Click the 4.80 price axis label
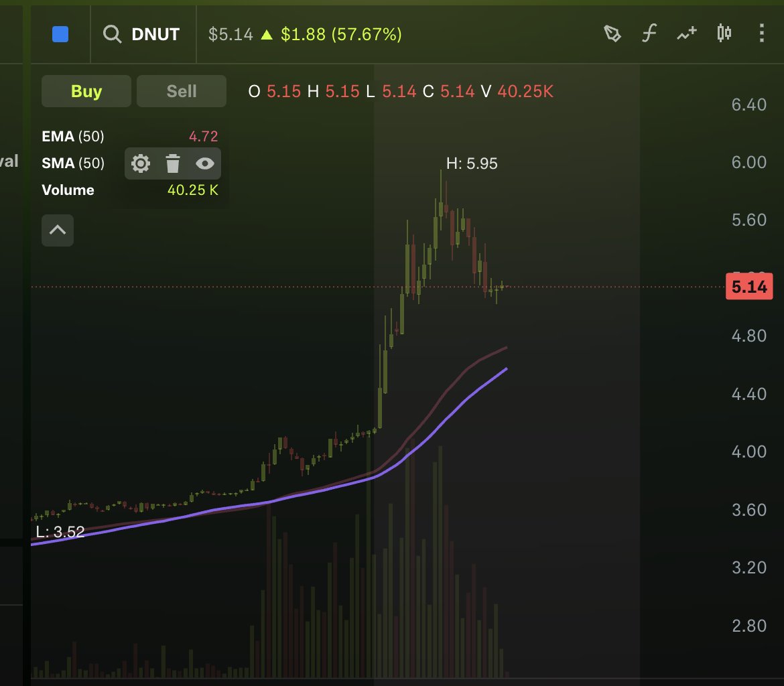The width and height of the screenshot is (784, 686). point(749,336)
